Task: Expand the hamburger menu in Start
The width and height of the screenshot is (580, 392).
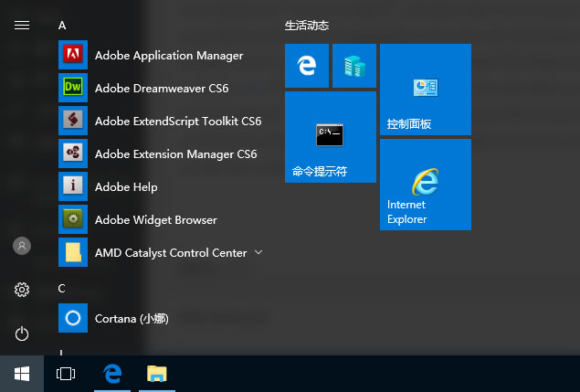Action: coord(22,26)
